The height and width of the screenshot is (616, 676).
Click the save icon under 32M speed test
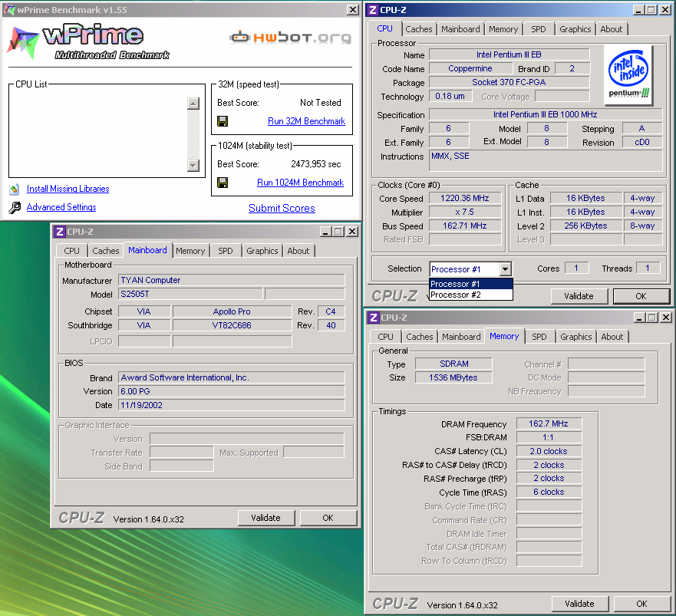point(223,121)
